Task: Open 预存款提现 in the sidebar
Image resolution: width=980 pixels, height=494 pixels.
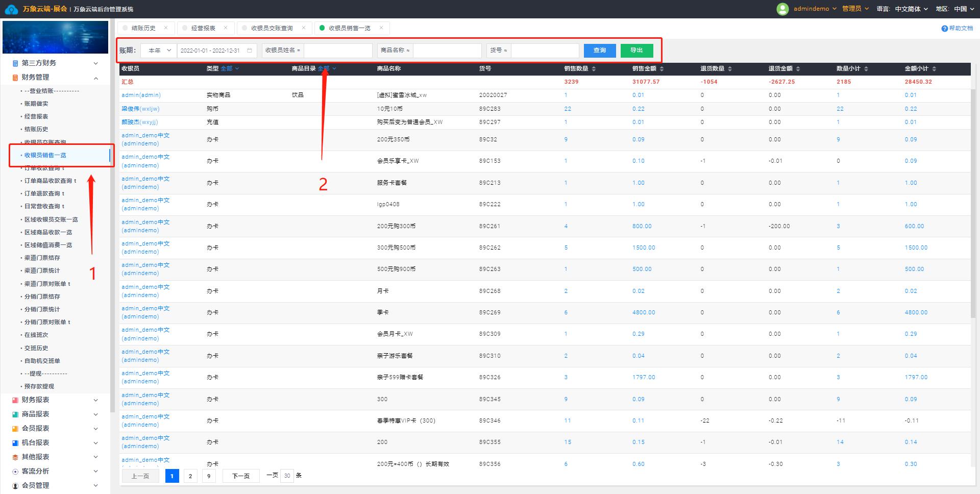Action: point(39,387)
